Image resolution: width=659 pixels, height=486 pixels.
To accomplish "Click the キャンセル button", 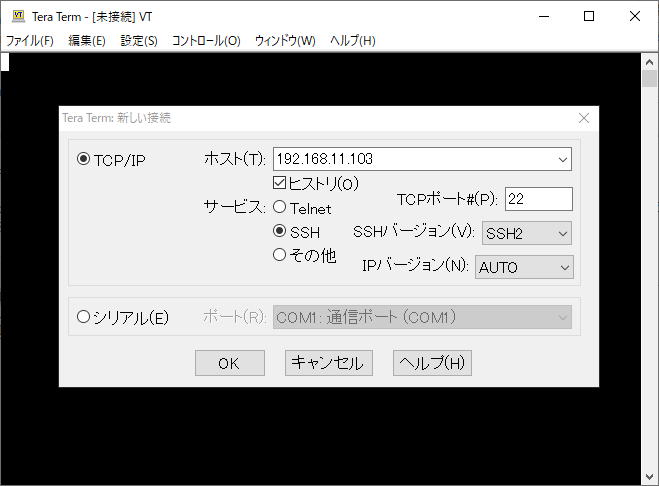I will (x=329, y=363).
